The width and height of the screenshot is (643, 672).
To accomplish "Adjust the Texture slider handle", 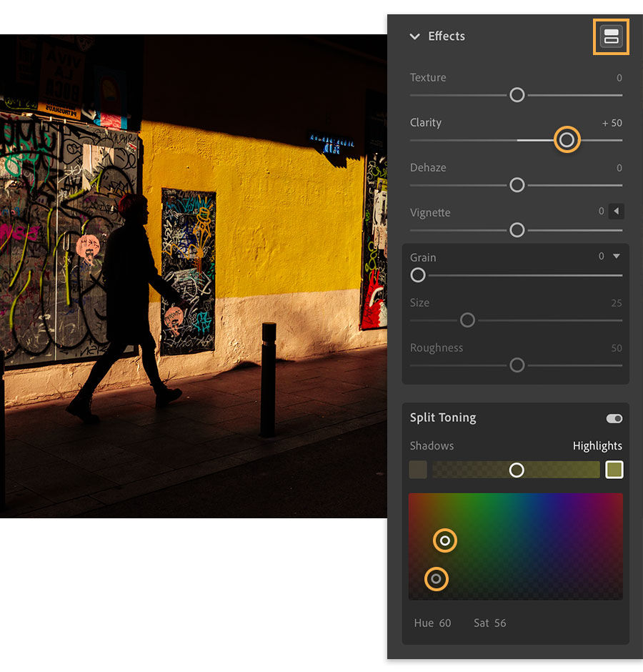I will (517, 94).
